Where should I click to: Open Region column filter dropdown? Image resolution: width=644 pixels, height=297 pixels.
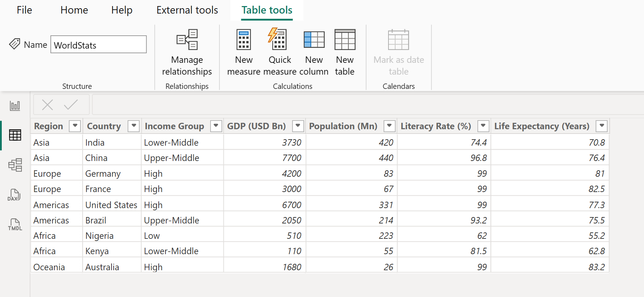coord(75,126)
